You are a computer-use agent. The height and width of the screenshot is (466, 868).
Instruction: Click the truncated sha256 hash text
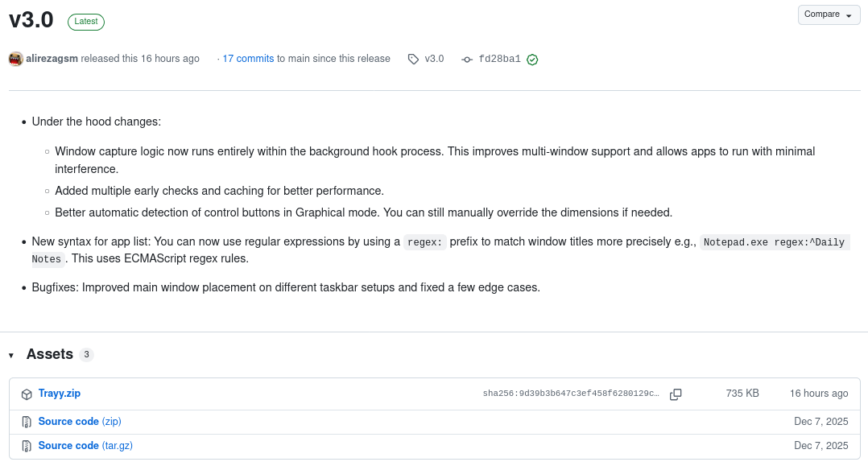click(571, 394)
